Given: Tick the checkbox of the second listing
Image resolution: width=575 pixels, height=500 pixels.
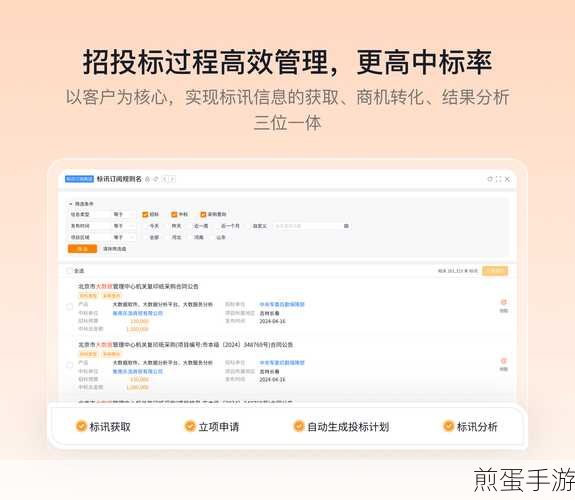Looking at the screenshot, I should 69,365.
